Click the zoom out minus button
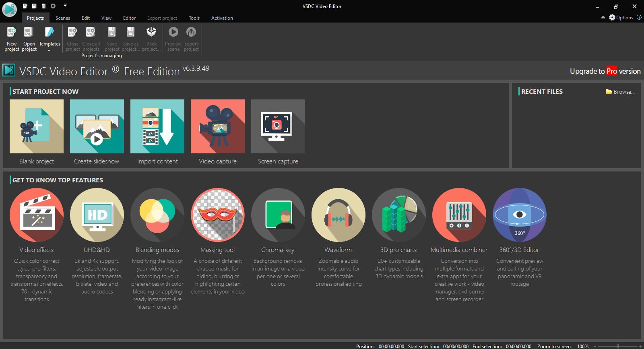Viewport: 644px width, 349px height. pos(595,346)
